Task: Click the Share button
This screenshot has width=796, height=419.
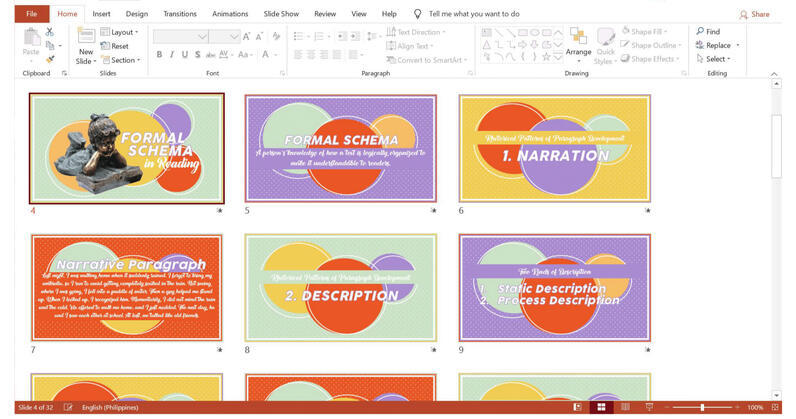Action: click(x=754, y=14)
